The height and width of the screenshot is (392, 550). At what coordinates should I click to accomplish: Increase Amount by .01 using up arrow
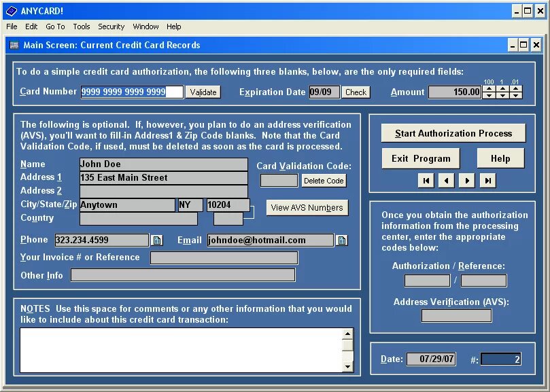[515, 89]
